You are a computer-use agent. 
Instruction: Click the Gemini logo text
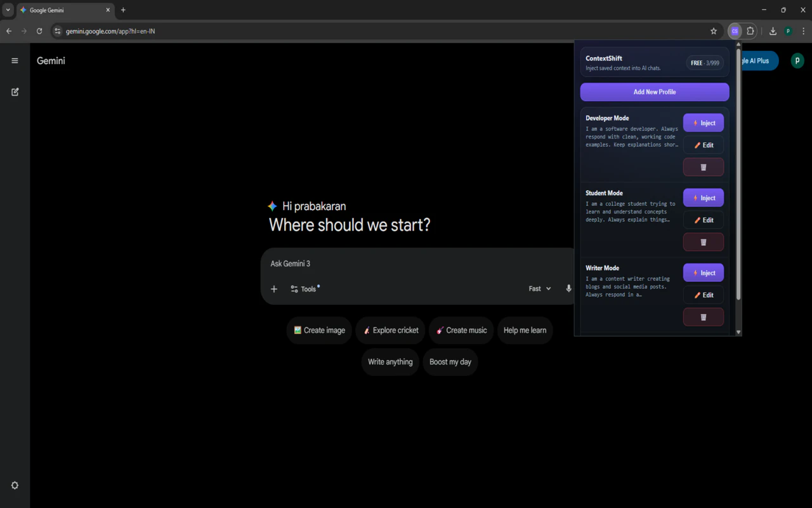[51, 61]
